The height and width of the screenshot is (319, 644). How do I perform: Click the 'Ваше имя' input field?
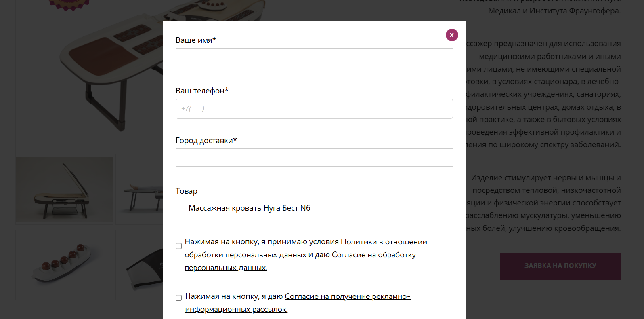point(314,57)
